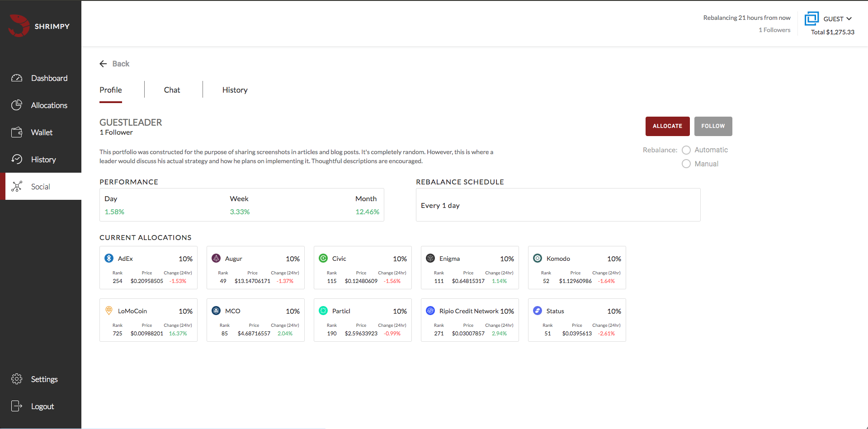868x429 pixels.
Task: Open History from the sidebar
Action: (17, 159)
